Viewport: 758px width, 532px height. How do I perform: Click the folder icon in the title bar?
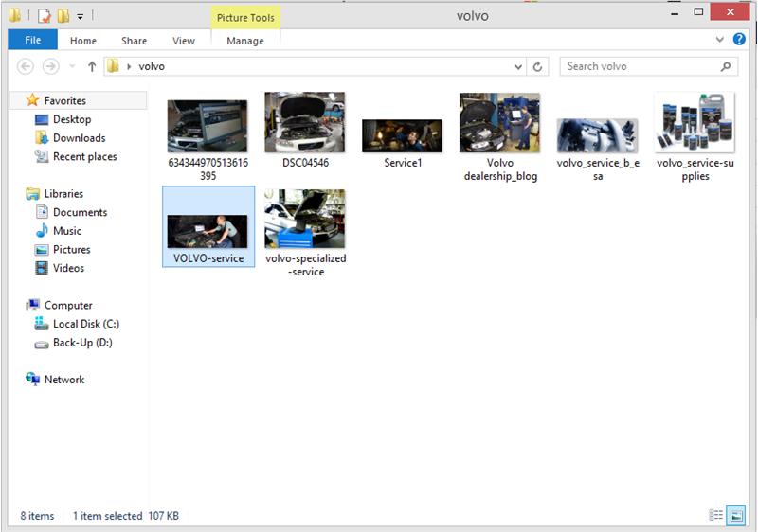(x=14, y=16)
